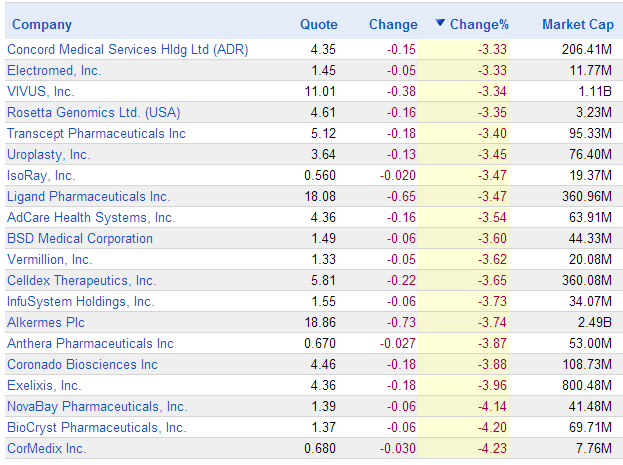This screenshot has height=465, width=623.
Task: Open VIVUS, Inc. company page
Action: 40,91
